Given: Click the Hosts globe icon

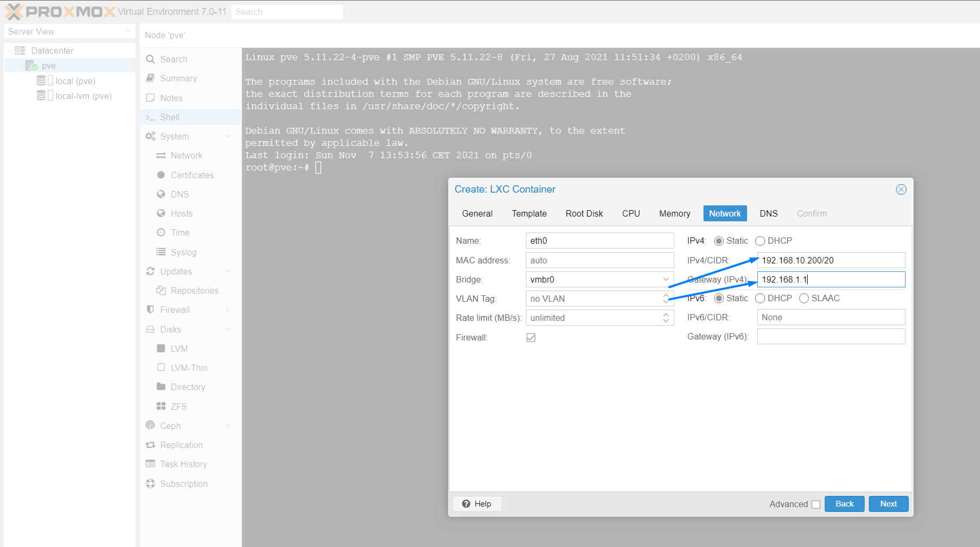Looking at the screenshot, I should [161, 213].
